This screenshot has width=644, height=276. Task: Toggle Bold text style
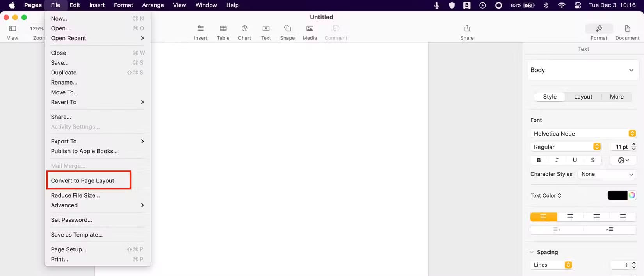coord(539,160)
